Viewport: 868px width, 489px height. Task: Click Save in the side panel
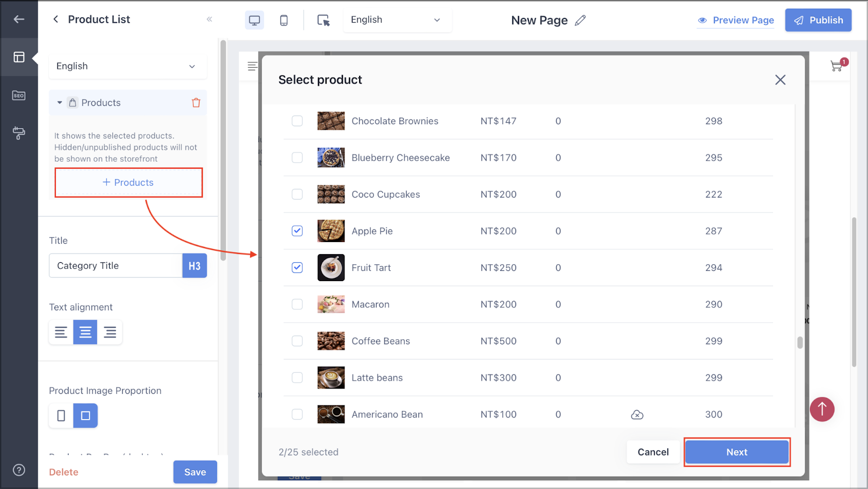195,472
